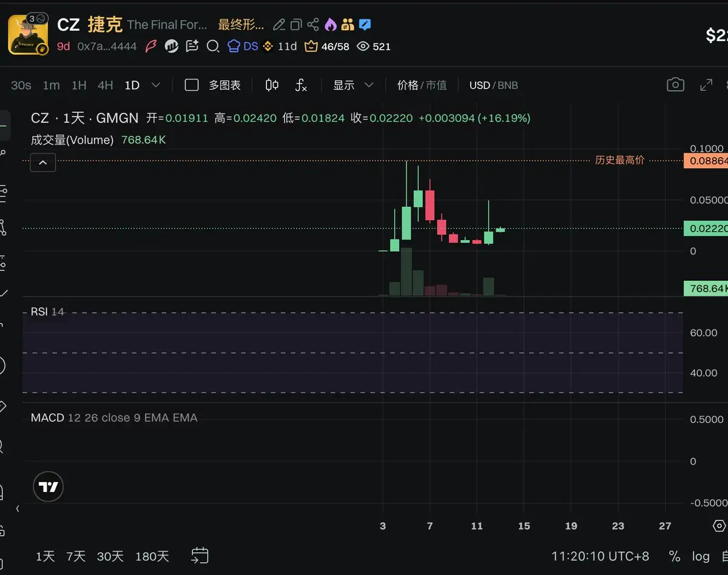Open the 显示 display dropdown

(353, 86)
